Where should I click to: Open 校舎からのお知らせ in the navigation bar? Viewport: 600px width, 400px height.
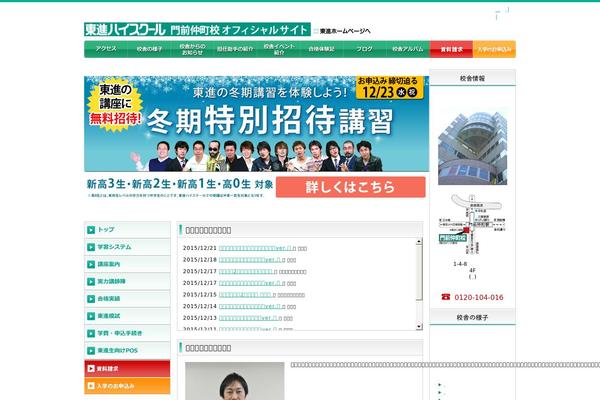click(x=192, y=49)
